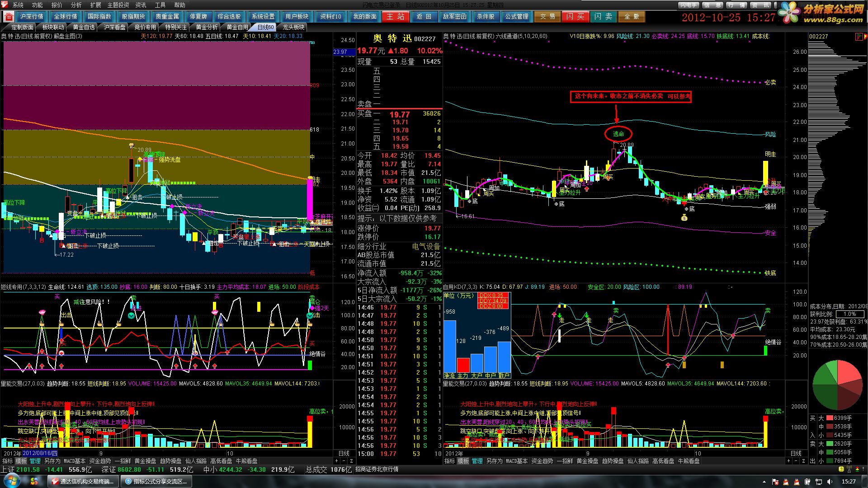Switch to the 黄金自选 tab

coord(84,27)
